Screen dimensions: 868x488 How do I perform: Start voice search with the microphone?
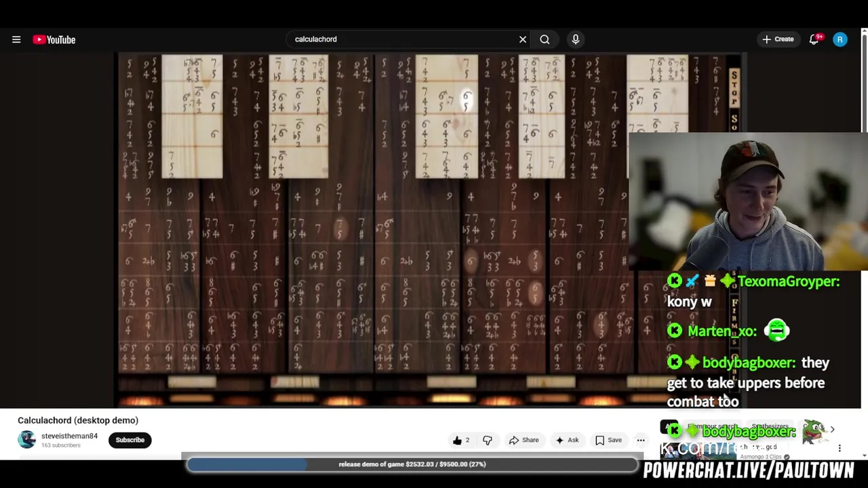pos(576,39)
